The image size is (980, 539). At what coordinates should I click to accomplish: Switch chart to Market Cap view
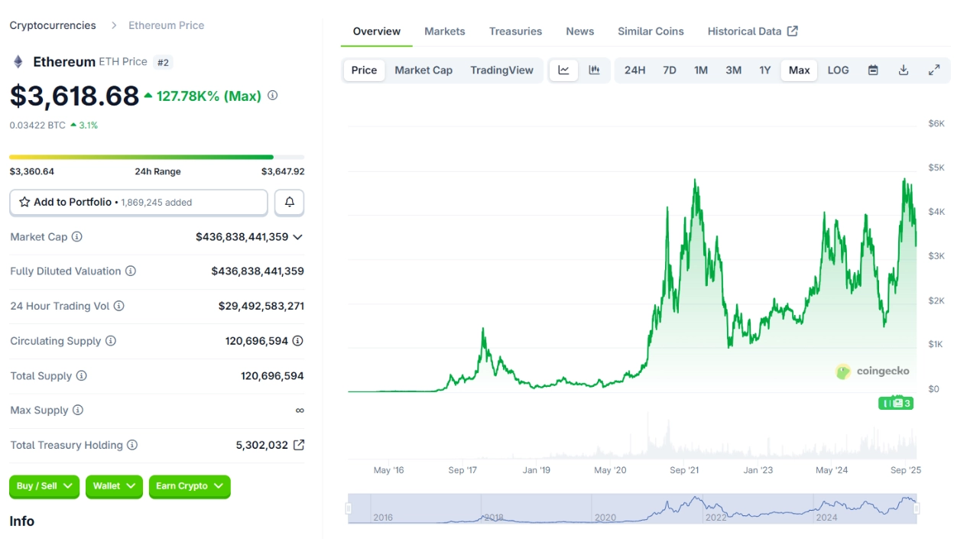pos(423,70)
